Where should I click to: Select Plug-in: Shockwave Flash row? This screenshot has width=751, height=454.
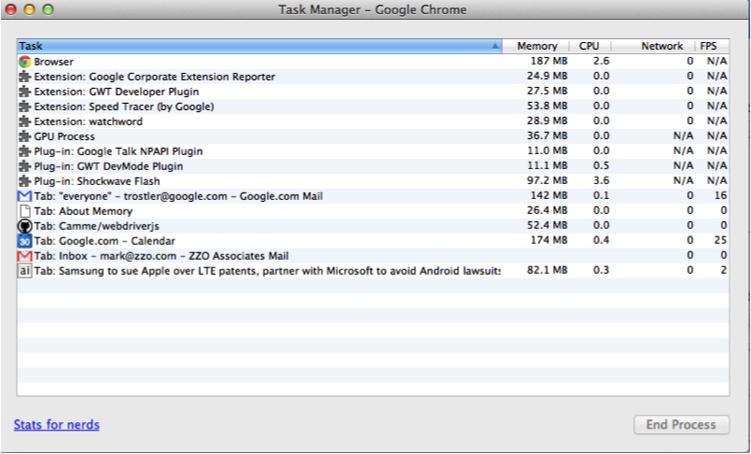(x=373, y=181)
